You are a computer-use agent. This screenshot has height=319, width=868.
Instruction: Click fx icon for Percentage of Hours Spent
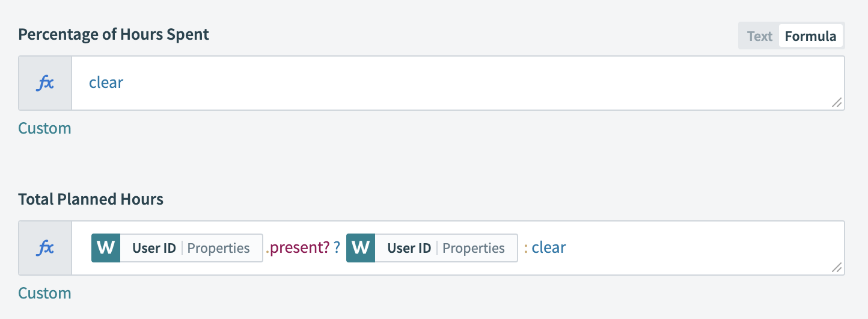pyautogui.click(x=45, y=83)
